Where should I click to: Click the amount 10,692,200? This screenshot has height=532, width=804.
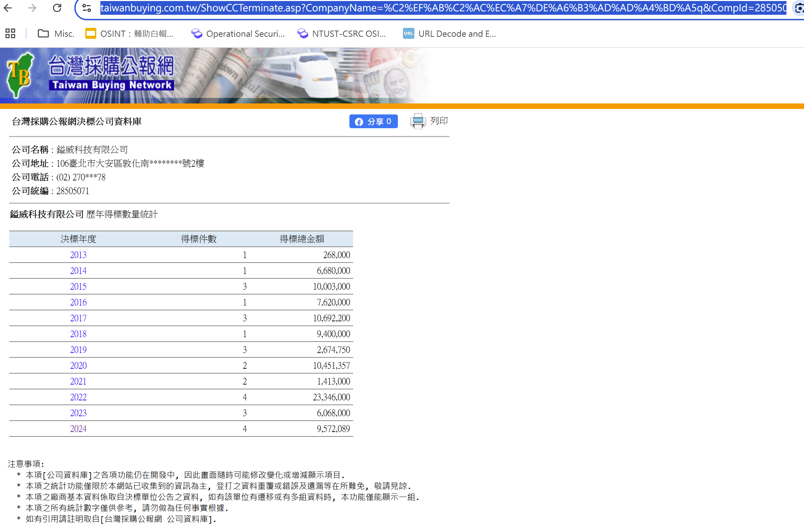(x=332, y=318)
